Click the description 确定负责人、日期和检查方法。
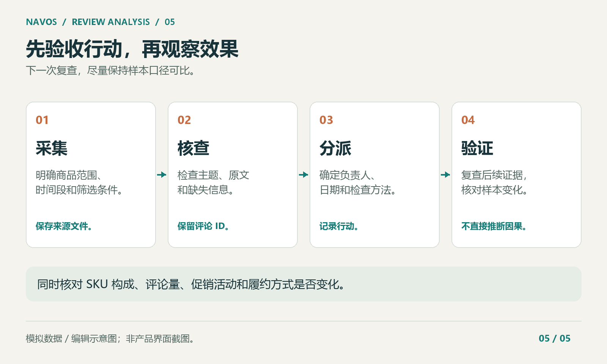The image size is (607, 364). 358,182
